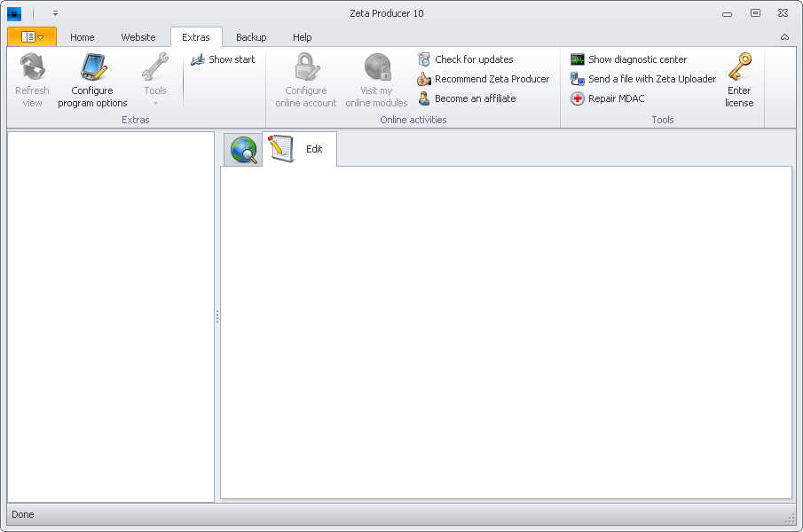Click the Repair MDAC red cross icon

tap(577, 98)
